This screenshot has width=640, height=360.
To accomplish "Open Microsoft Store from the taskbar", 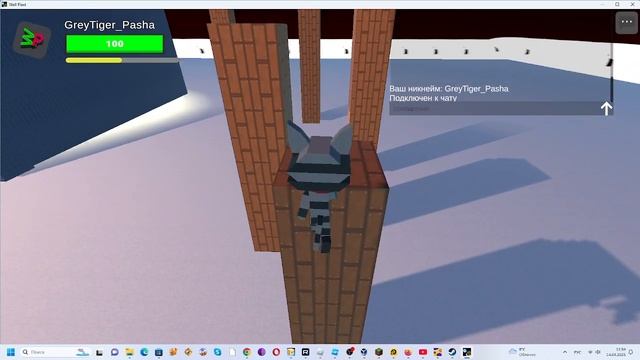I will click(159, 352).
